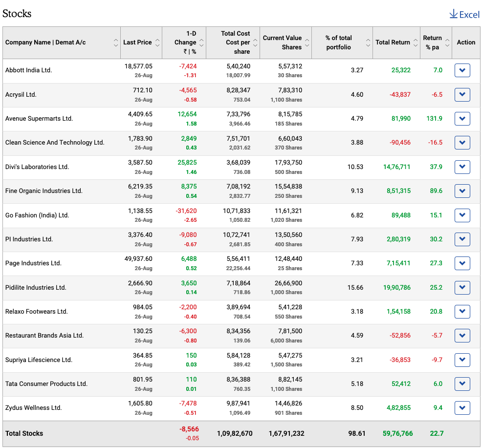Click Abbott India last price 18,577.05

tap(138, 66)
